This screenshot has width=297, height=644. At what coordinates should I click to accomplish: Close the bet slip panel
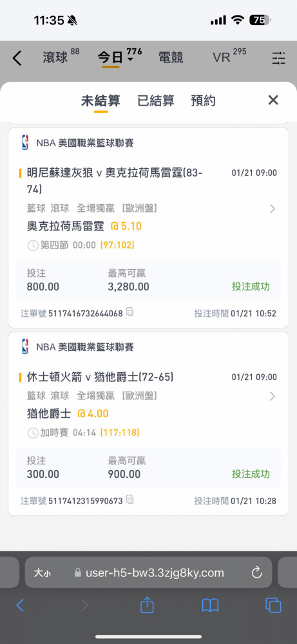click(273, 100)
